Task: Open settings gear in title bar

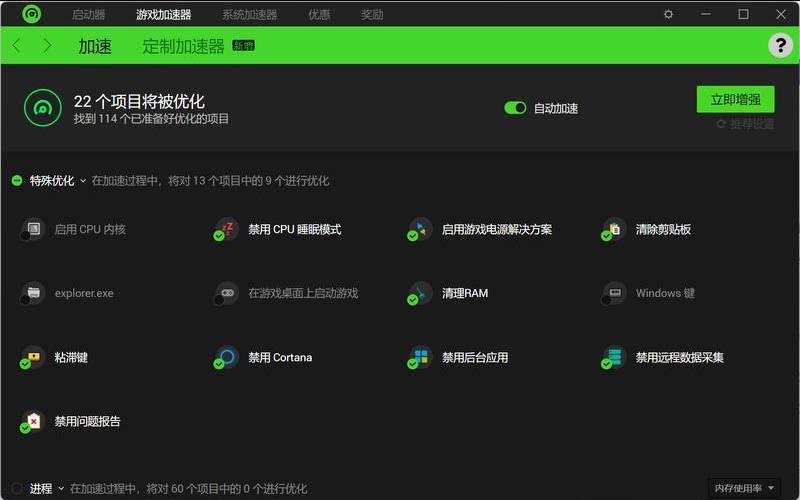Action: [668, 14]
